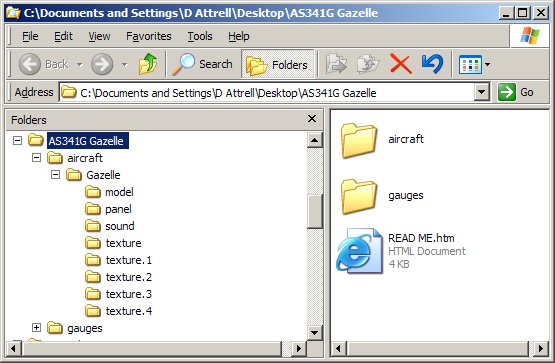Open the address bar dropdown arrow

(481, 92)
